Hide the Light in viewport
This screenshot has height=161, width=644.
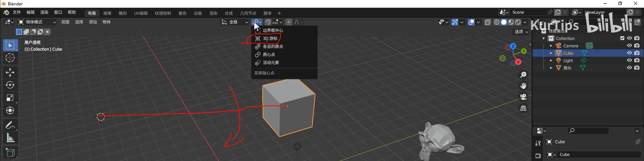pos(629,60)
